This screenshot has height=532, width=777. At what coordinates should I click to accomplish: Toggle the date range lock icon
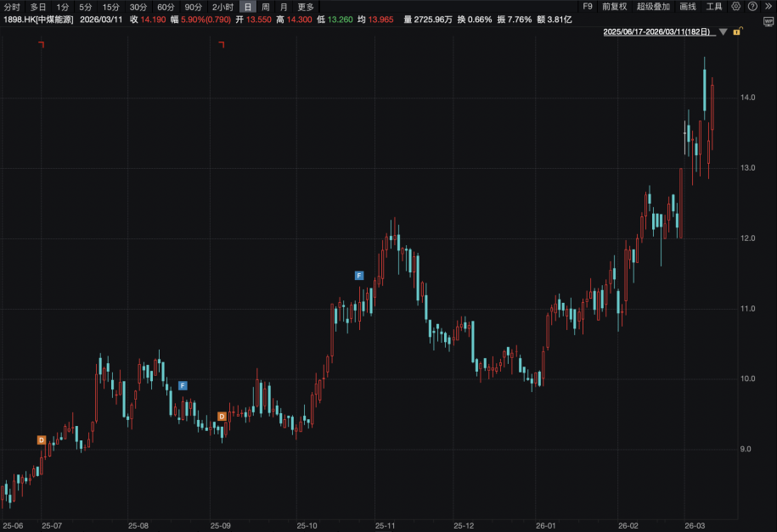click(739, 31)
